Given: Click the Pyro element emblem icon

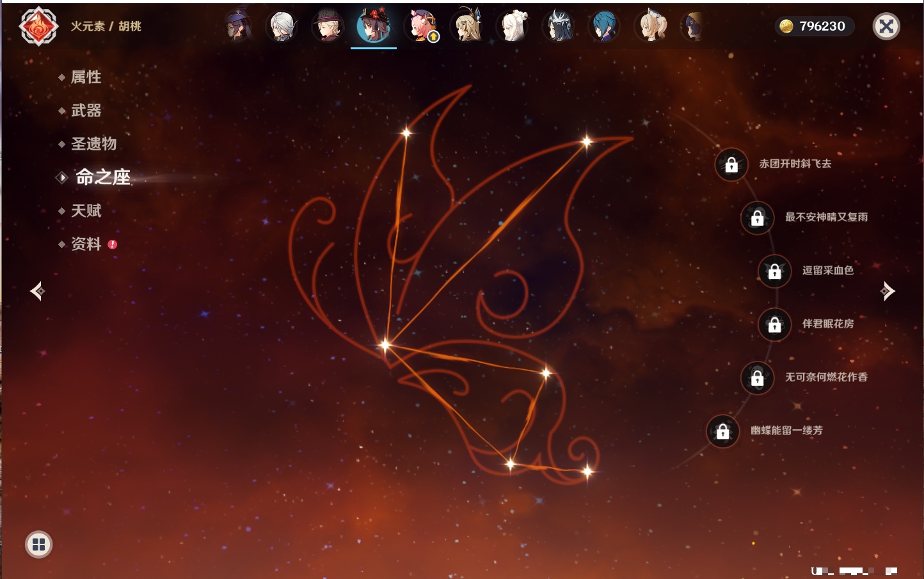Looking at the screenshot, I should coord(38,26).
